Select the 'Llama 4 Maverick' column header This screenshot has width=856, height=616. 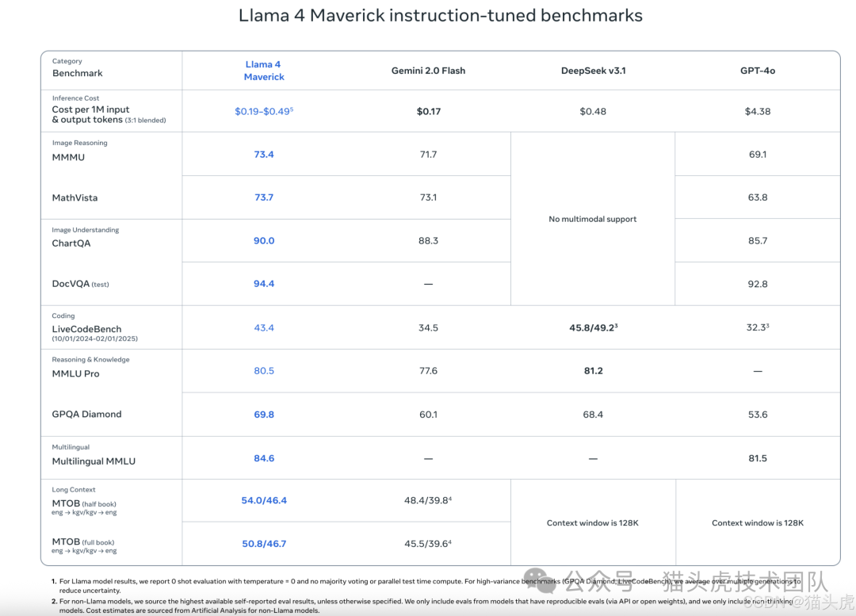tap(264, 71)
